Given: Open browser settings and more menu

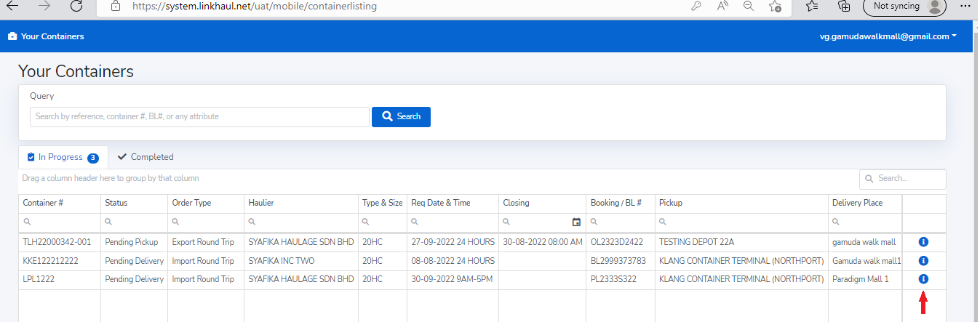Looking at the screenshot, I should 966,6.
